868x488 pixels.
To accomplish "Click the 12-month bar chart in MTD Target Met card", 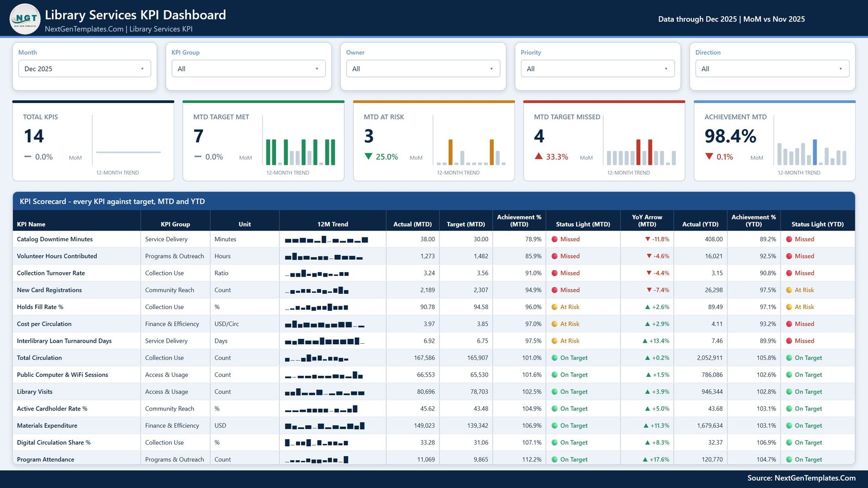I will coord(301,152).
